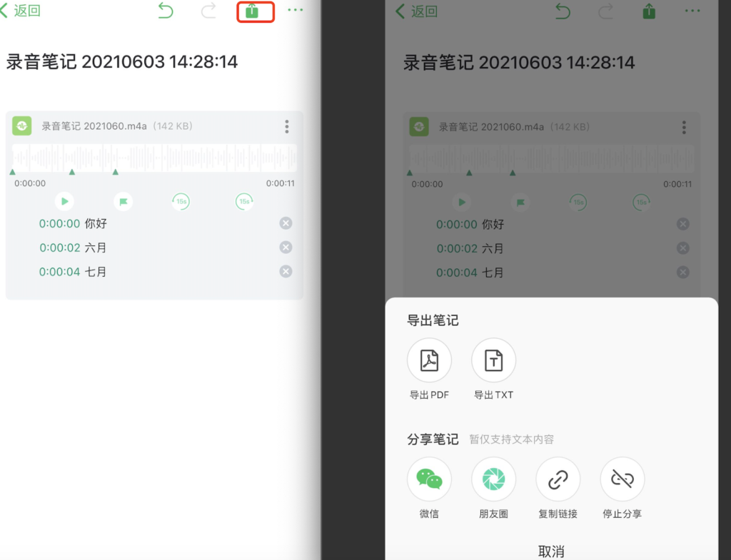
Task: Undo the last edit in the undimmed note
Action: (166, 11)
